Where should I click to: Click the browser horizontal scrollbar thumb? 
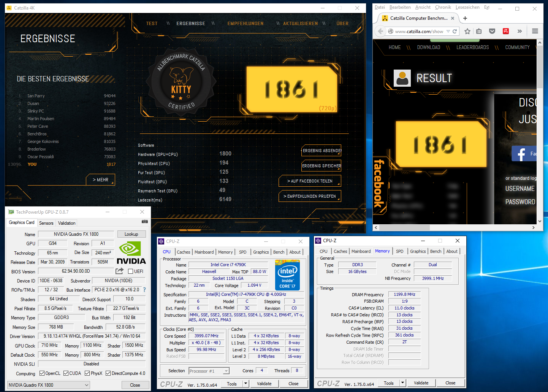(404, 227)
